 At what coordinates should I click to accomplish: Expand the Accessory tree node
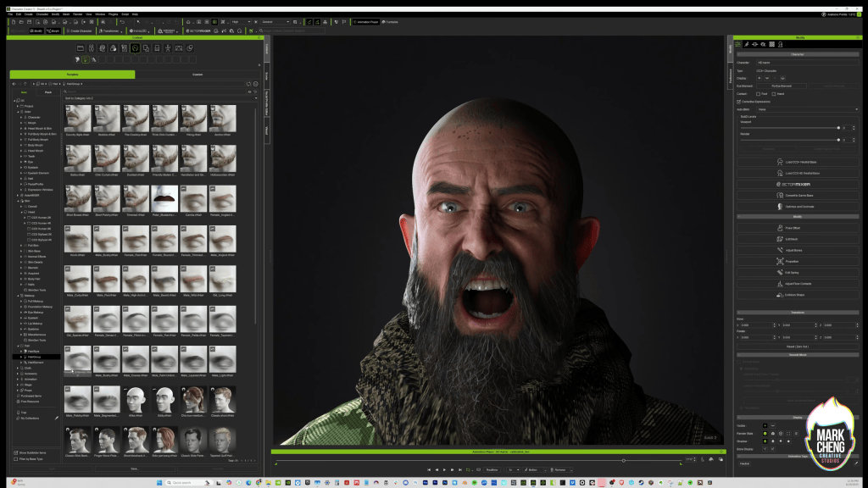point(18,374)
